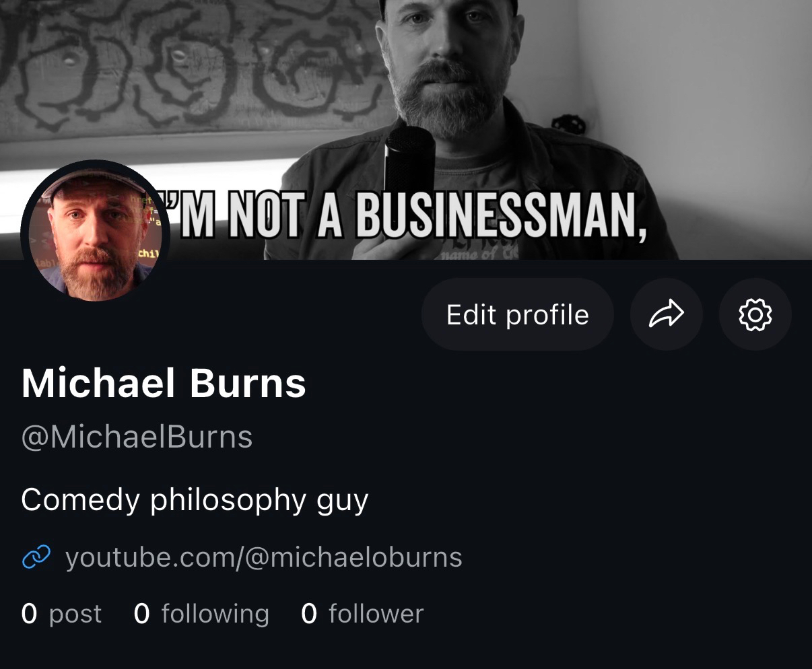Viewport: 812px width, 669px height.
Task: Open the youtube.com/@michaeloburns link
Action: coord(264,557)
